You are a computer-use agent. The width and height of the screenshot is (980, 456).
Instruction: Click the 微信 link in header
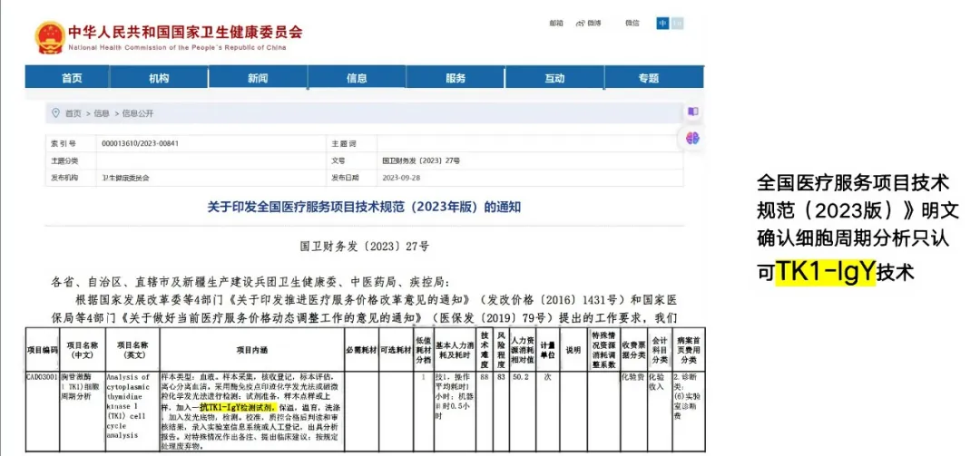pyautogui.click(x=632, y=24)
